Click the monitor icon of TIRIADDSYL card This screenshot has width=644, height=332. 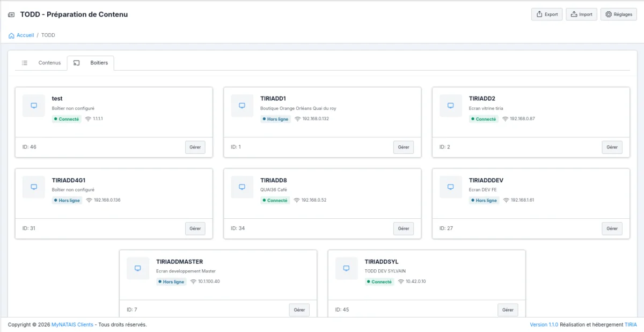click(346, 268)
